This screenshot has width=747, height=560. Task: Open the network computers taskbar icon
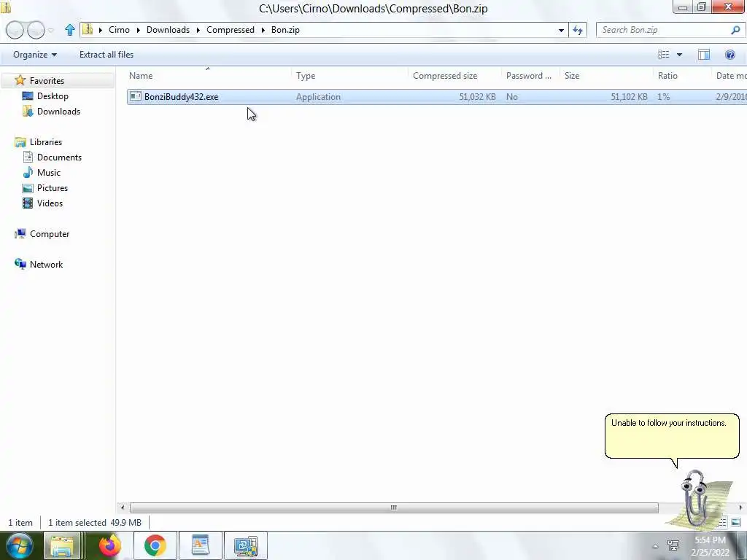click(246, 545)
